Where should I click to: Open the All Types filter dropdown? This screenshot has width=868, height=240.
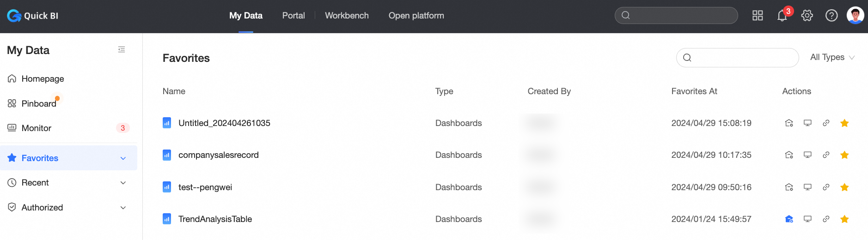[x=832, y=57]
